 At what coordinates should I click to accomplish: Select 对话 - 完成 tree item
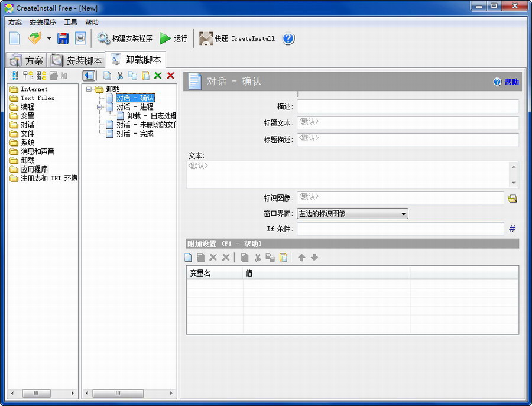[x=135, y=134]
